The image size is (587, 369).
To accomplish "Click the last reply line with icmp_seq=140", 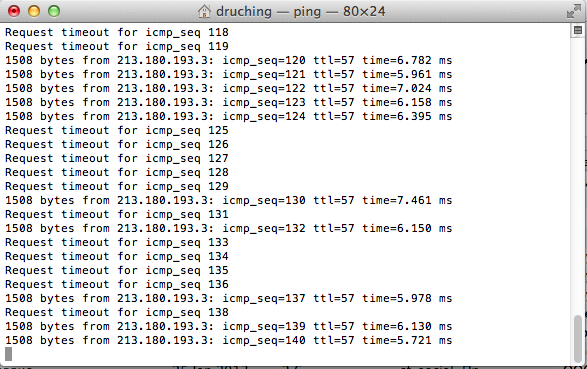I will click(x=229, y=340).
